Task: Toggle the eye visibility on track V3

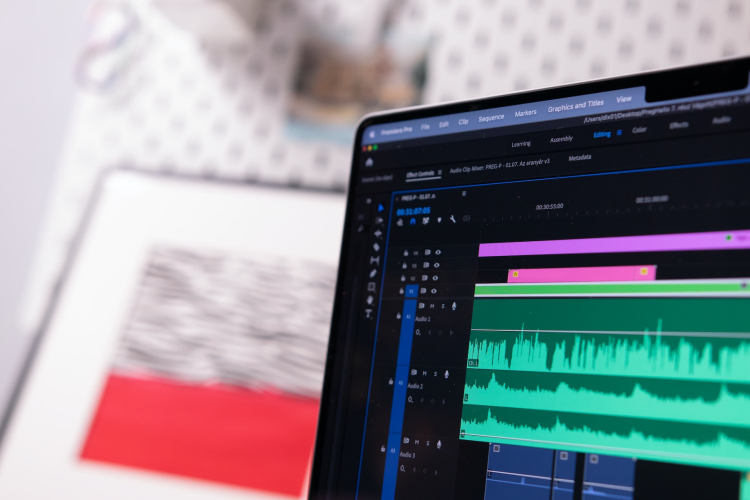Action: point(436,265)
